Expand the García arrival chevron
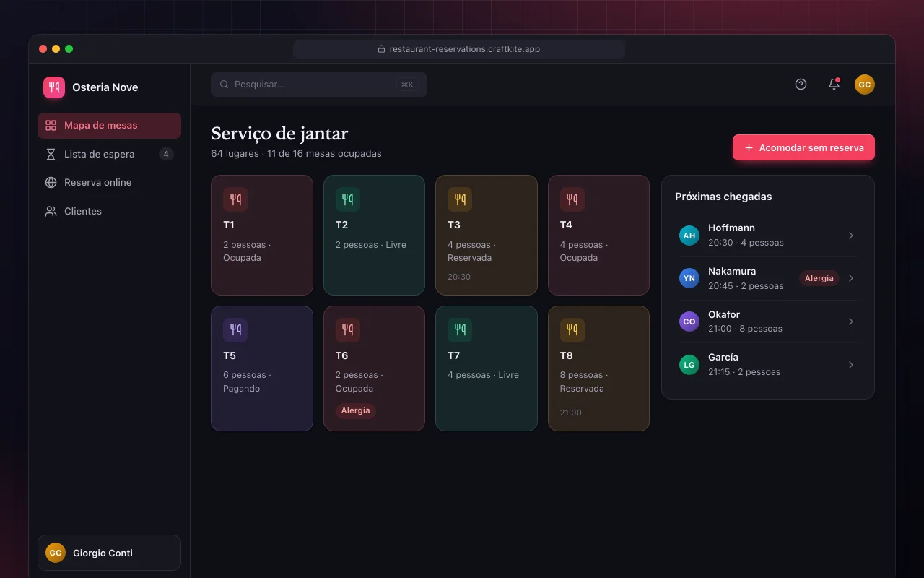 pos(851,365)
